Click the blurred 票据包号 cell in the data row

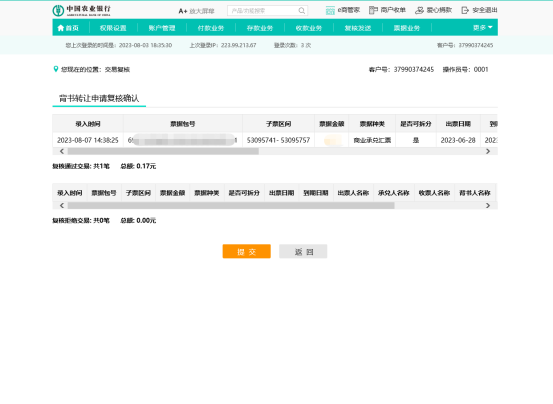click(183, 140)
